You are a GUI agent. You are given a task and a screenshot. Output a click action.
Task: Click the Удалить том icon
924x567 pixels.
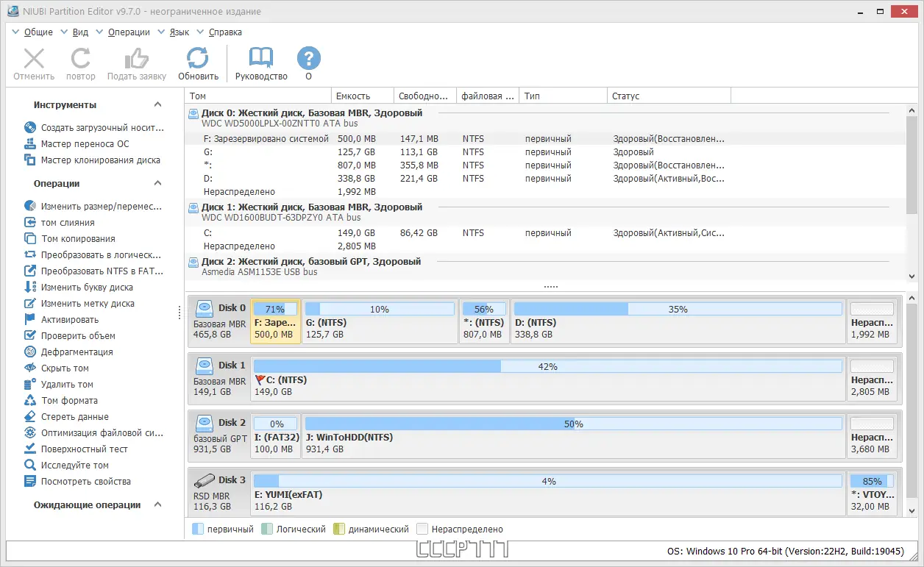click(30, 385)
